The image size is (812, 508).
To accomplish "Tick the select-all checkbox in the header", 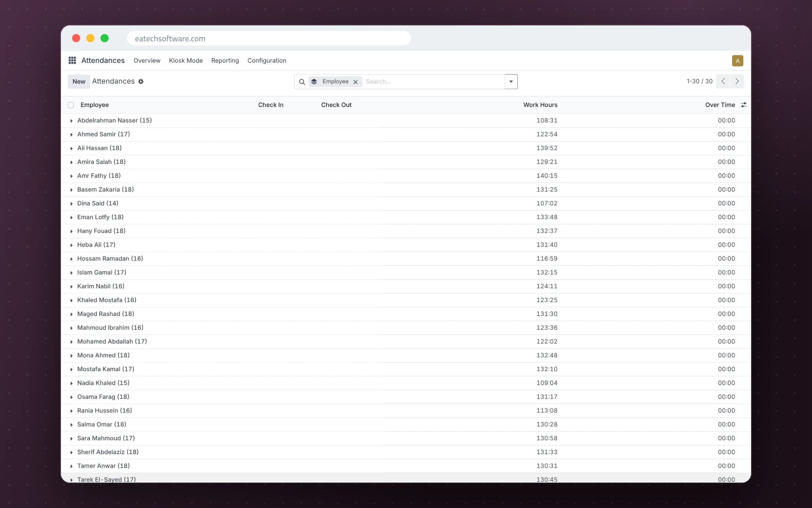I will [71, 105].
